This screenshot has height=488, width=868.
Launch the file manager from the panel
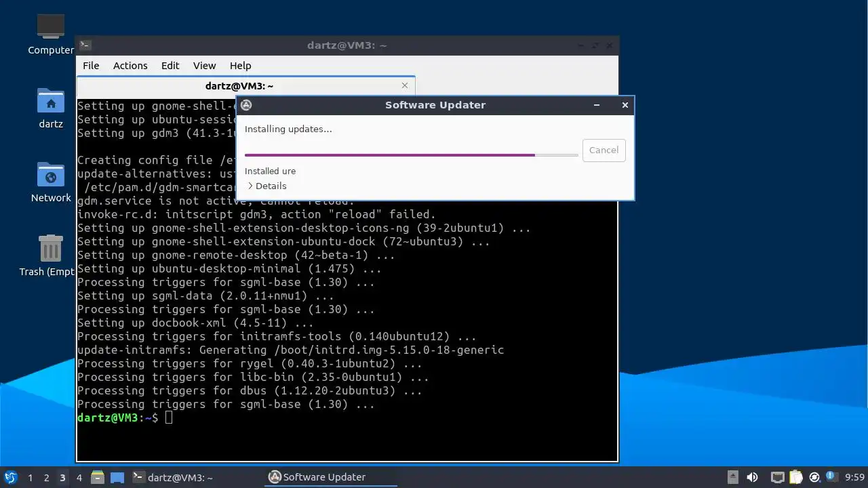click(x=98, y=477)
